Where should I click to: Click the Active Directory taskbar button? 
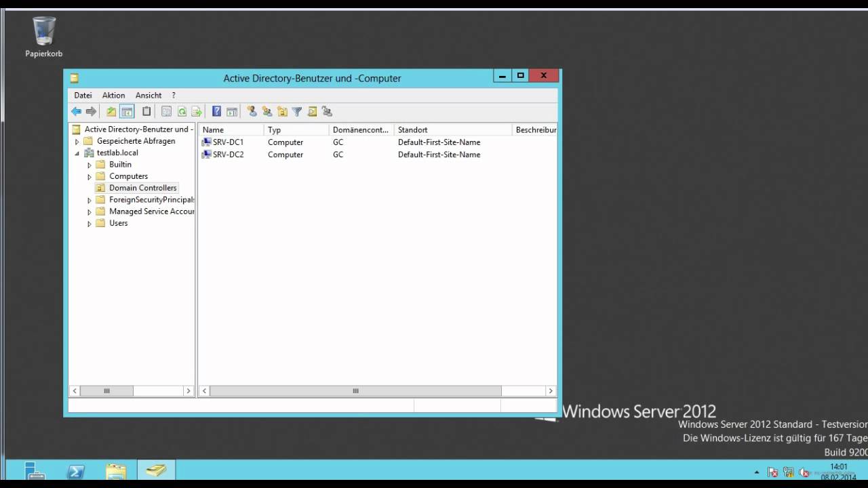click(x=157, y=470)
